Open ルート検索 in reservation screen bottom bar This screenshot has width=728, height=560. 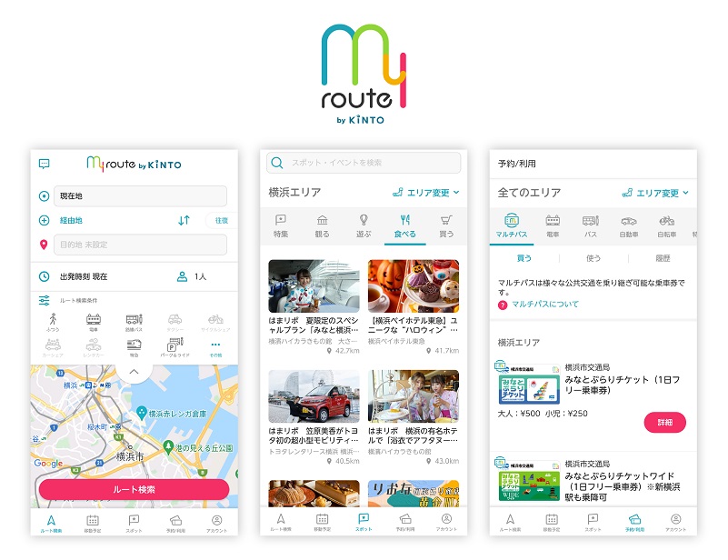coord(510,523)
